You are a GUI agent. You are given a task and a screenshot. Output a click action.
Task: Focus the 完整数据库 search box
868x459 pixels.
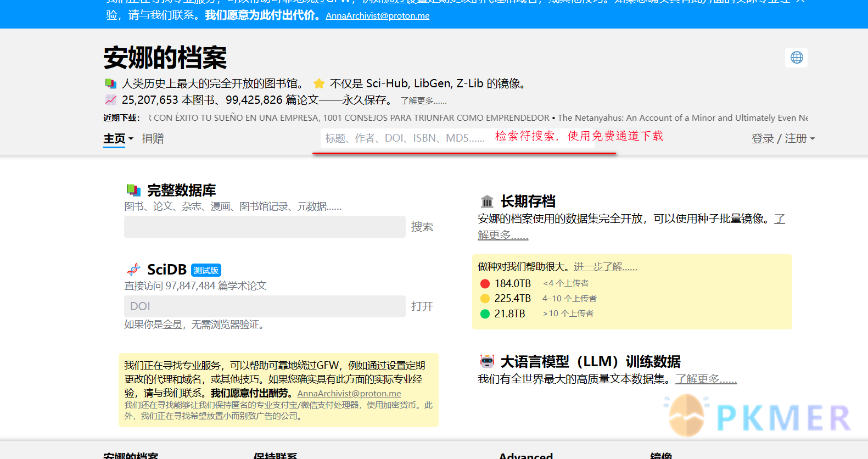[x=265, y=227]
